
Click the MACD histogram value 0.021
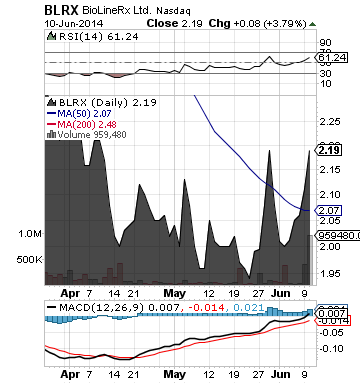(x=249, y=307)
